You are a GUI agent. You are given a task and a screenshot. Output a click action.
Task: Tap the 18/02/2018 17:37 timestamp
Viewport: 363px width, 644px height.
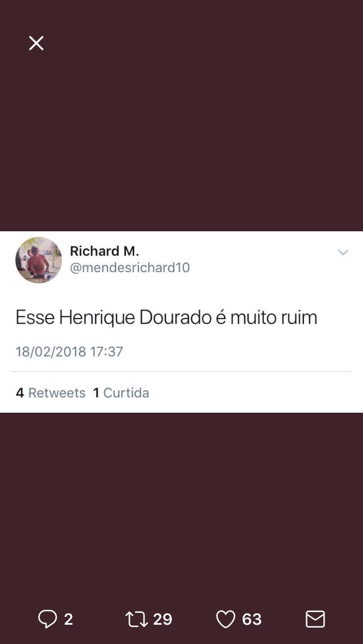pos(69,351)
